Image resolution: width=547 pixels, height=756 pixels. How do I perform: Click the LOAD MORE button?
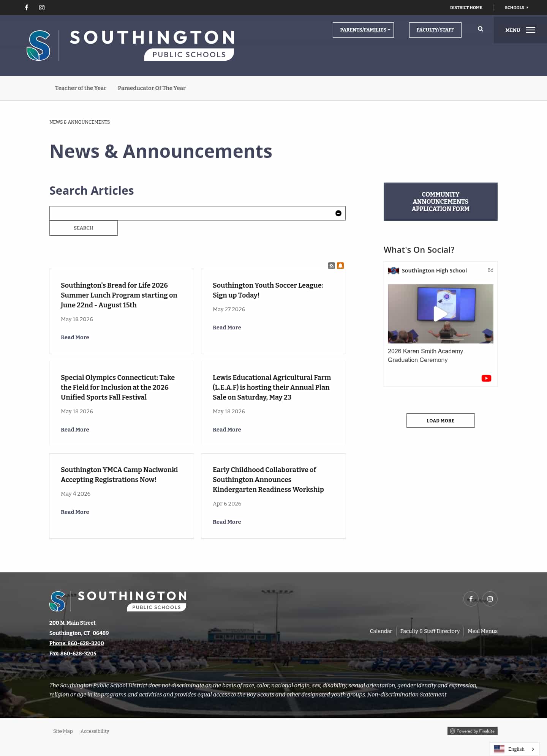(441, 421)
